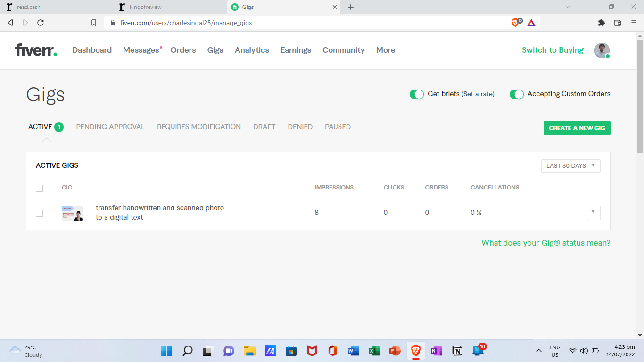Open the browser tab search chevron
644x362 pixels.
568,7
